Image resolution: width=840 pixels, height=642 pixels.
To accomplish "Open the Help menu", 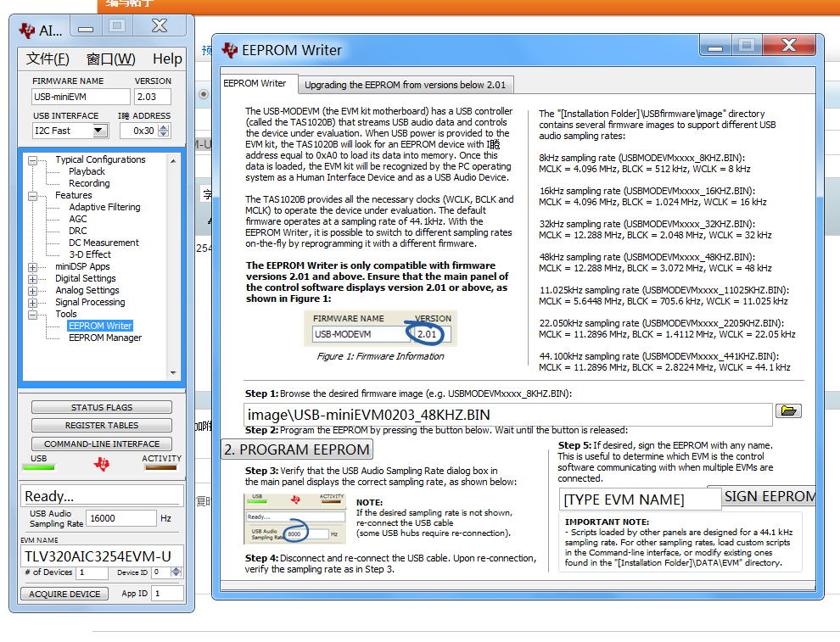I will (167, 59).
